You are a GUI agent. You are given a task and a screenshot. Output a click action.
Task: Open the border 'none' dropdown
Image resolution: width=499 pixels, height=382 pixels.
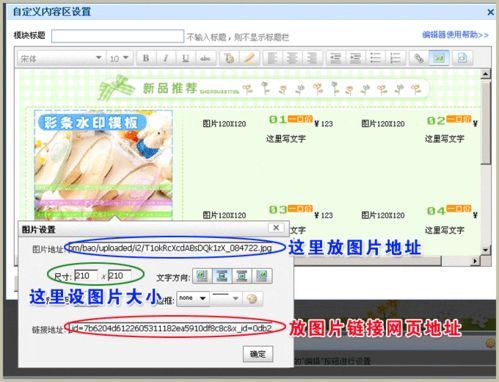(193, 299)
